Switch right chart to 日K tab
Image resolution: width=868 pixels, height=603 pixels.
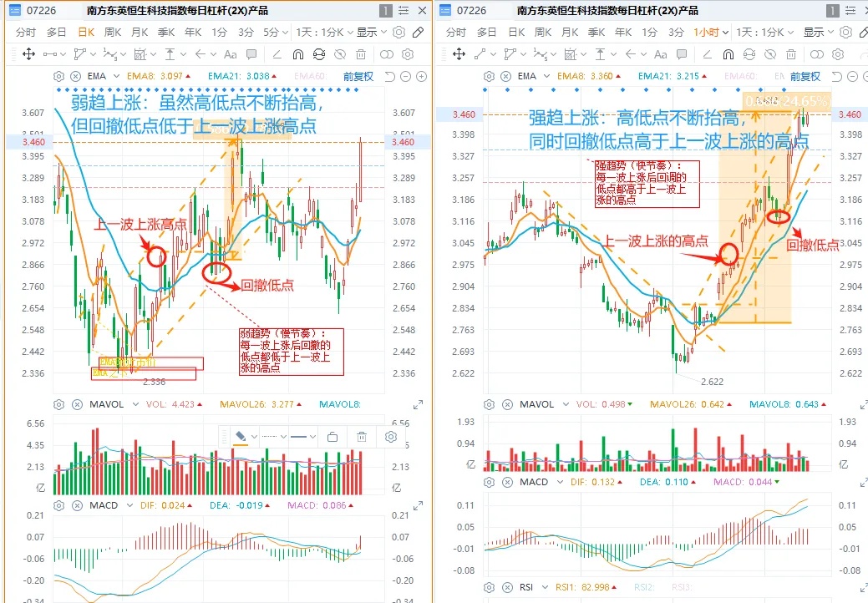(516, 32)
